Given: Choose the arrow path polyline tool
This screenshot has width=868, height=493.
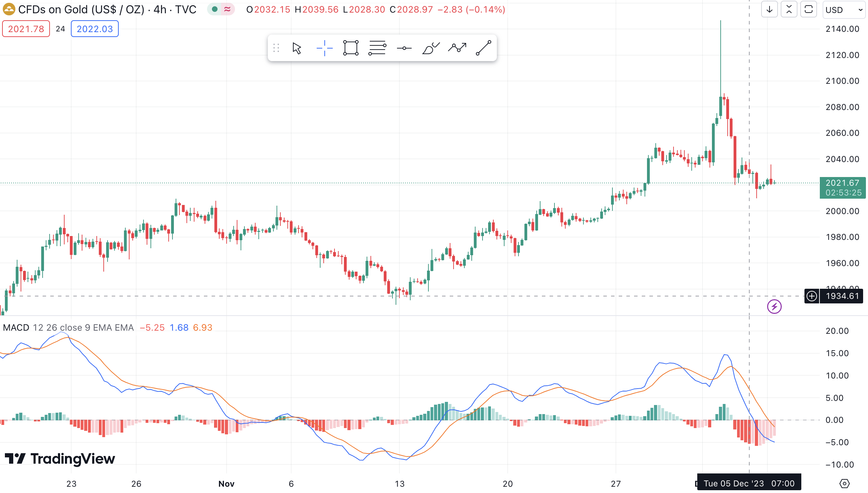Looking at the screenshot, I should point(457,48).
